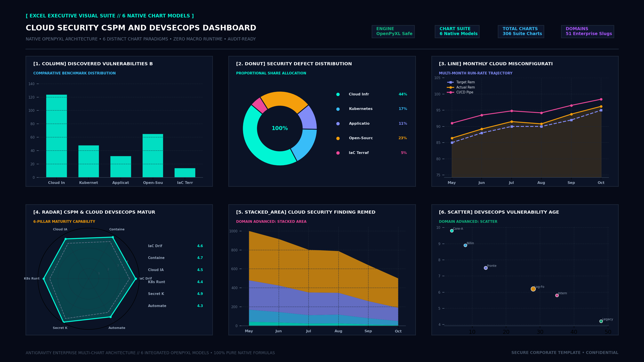Click the Legacy scatter point

(601, 321)
